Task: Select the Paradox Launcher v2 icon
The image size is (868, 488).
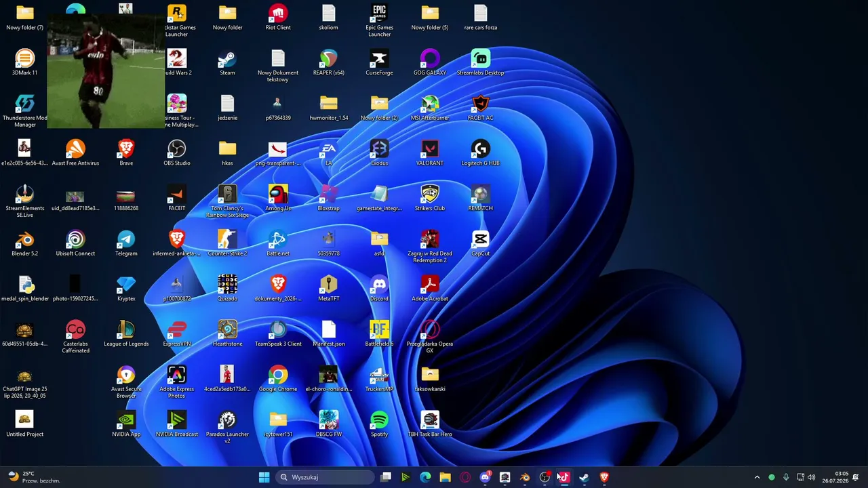Action: [x=227, y=427]
